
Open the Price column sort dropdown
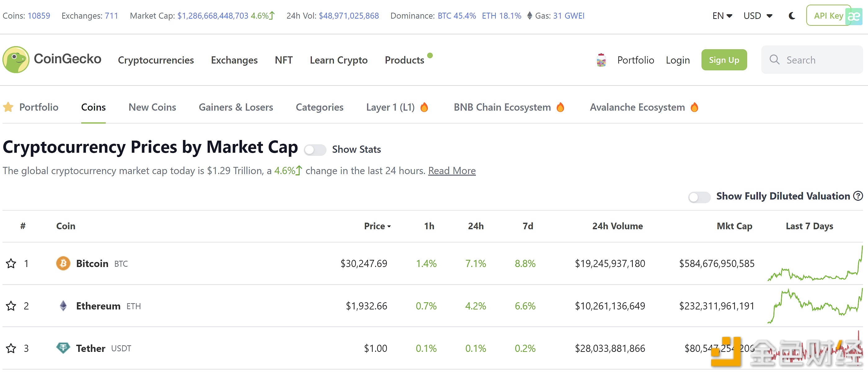coord(377,226)
